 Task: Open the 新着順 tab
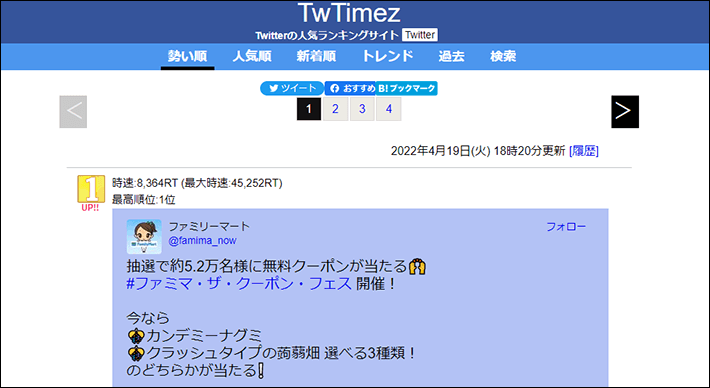[316, 56]
